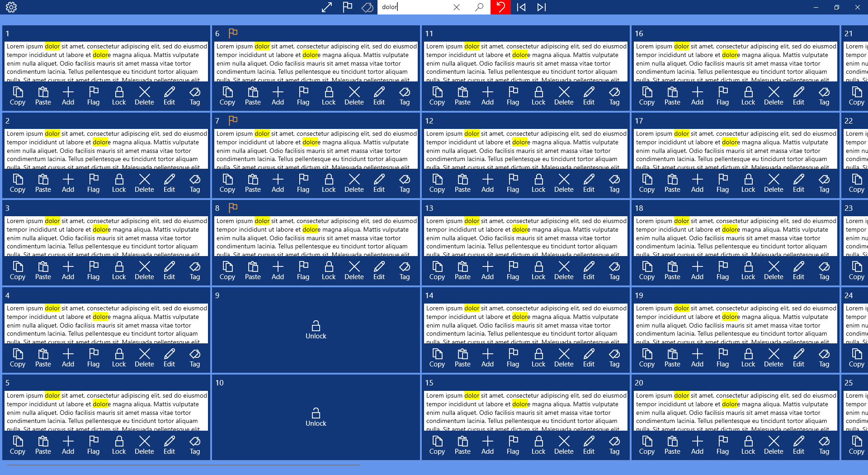Click the tag filter icon in top toolbar
Screen dimensions: 868x475
point(368,7)
